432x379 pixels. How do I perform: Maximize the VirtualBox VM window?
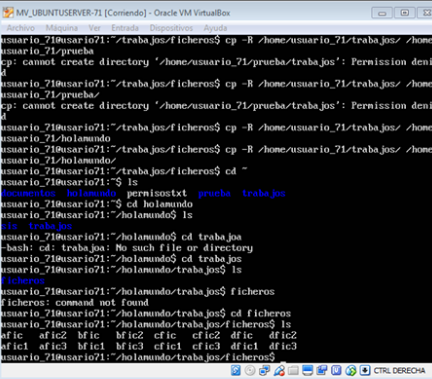click(405, 13)
